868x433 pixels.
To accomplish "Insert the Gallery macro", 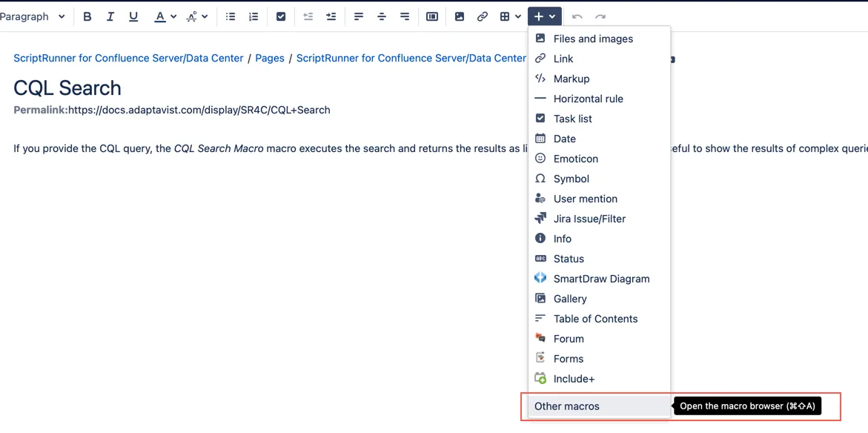I will pyautogui.click(x=600, y=299).
